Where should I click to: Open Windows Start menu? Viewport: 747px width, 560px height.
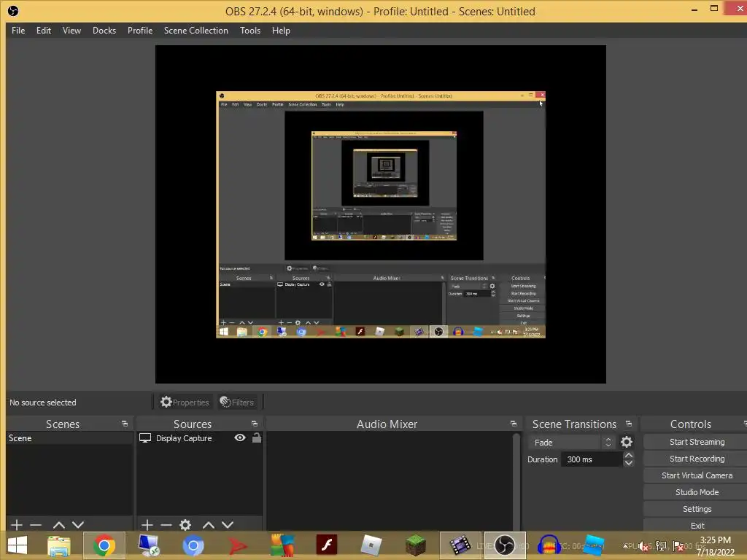click(18, 545)
